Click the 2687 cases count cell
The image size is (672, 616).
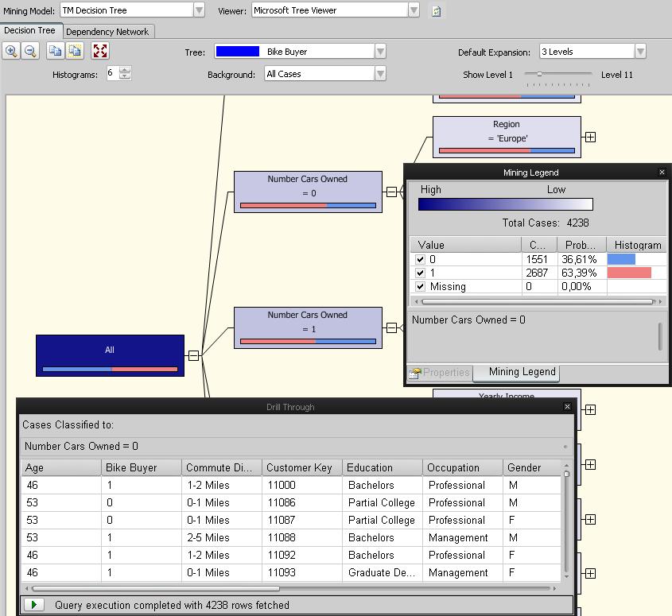click(x=539, y=273)
